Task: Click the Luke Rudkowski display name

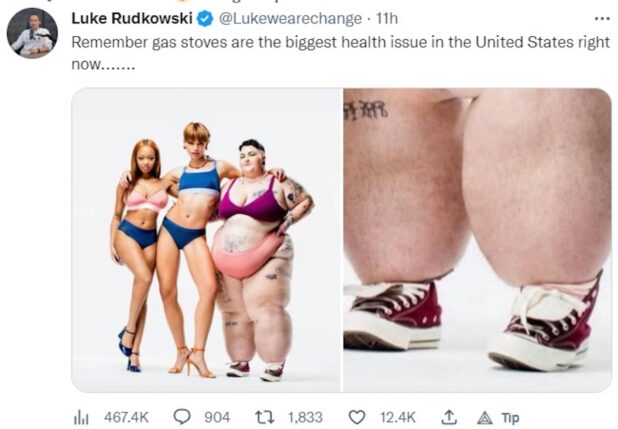Action: point(132,18)
